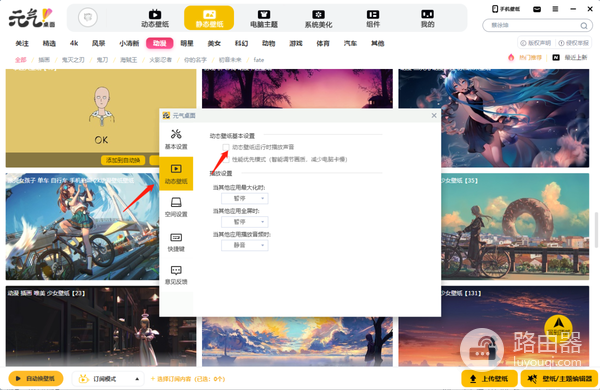Expand the 当其他应用全屏时 dropdown
The width and height of the screenshot is (600, 390).
[x=245, y=222]
